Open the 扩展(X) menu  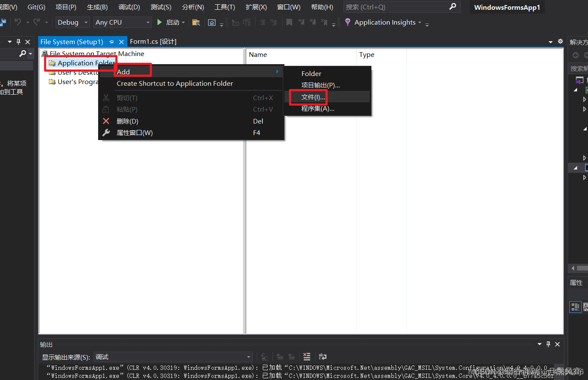[256, 7]
